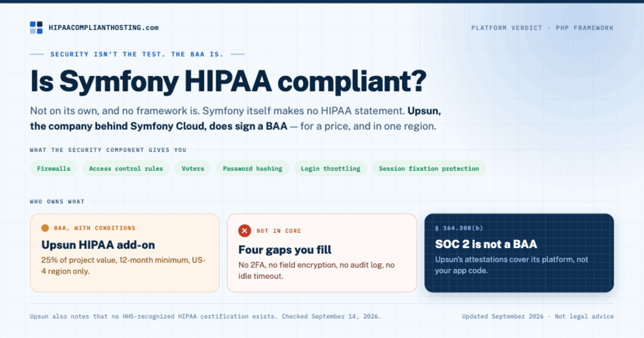Click the blue squares logo icon
644x338 pixels.
(36, 28)
